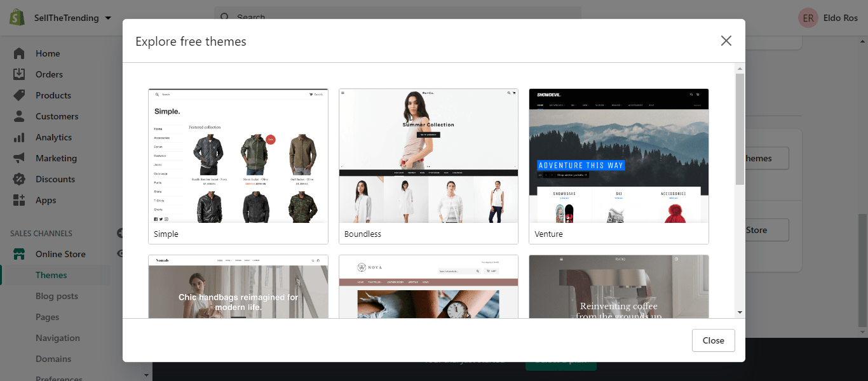Screen dimensions: 868x381
Task: Click the Marketing megaphone icon
Action: point(19,158)
